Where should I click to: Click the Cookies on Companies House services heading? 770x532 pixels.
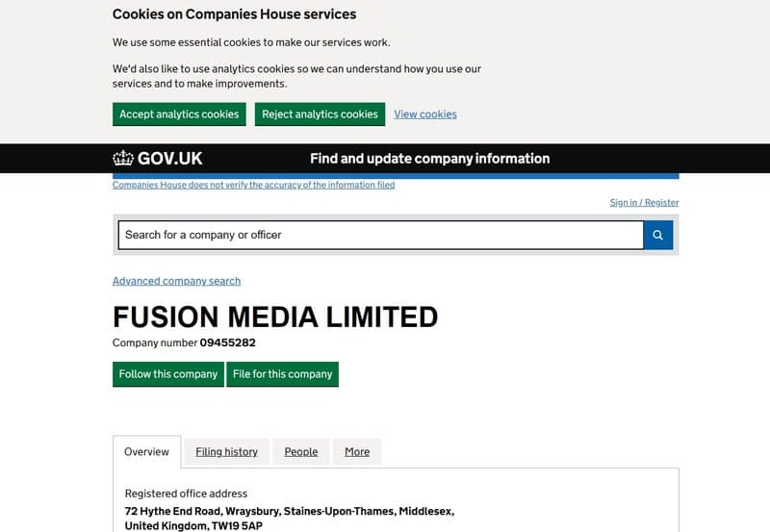pos(234,14)
